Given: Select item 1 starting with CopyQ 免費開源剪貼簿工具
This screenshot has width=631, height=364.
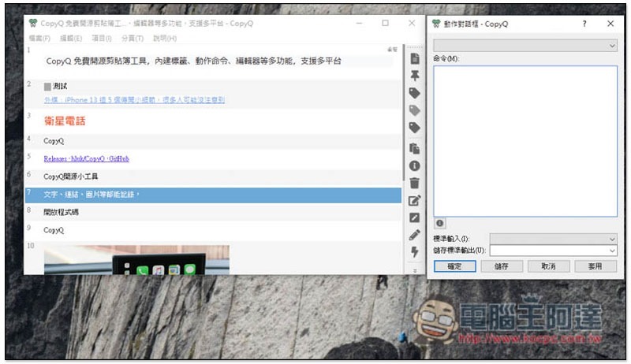Looking at the screenshot, I should pyautogui.click(x=213, y=61).
